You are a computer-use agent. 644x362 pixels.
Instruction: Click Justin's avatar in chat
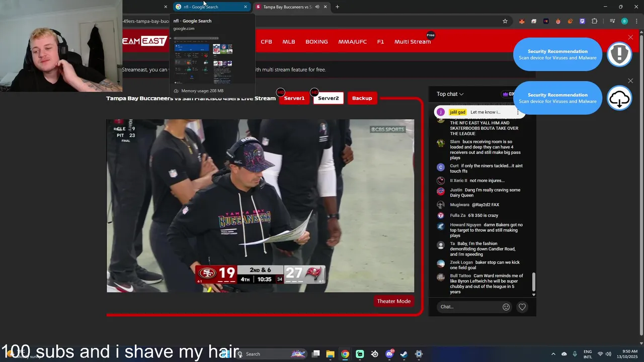pyautogui.click(x=441, y=191)
